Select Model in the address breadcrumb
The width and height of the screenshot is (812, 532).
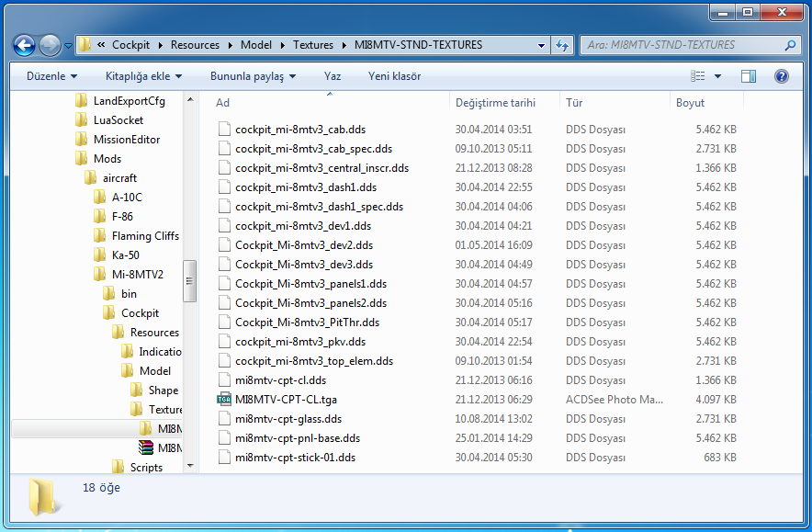[x=256, y=45]
